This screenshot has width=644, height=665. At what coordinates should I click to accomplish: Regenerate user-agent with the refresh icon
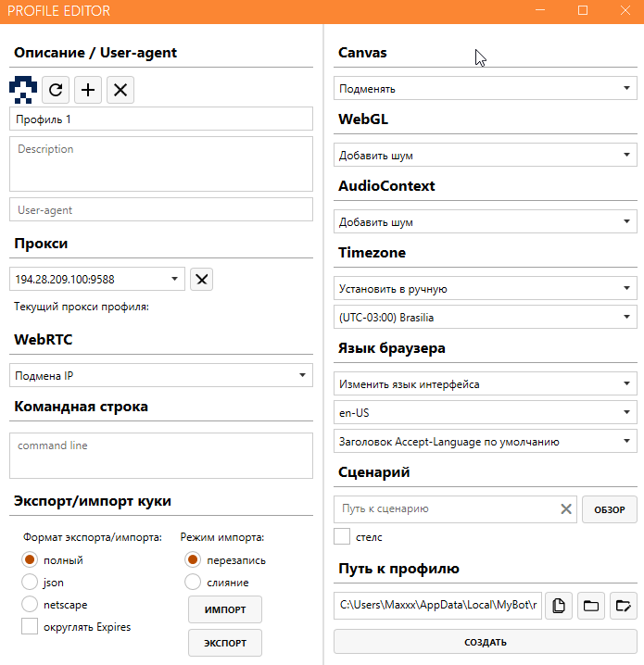point(56,90)
